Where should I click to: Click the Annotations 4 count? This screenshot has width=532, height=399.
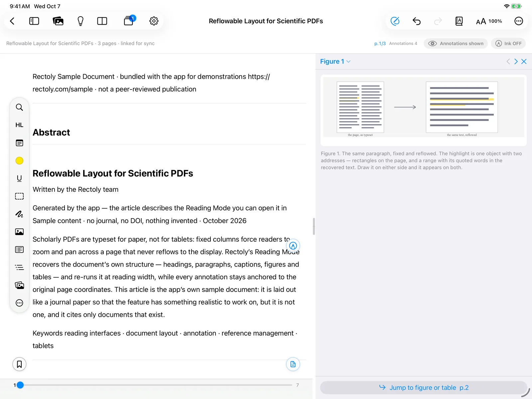pos(403,44)
